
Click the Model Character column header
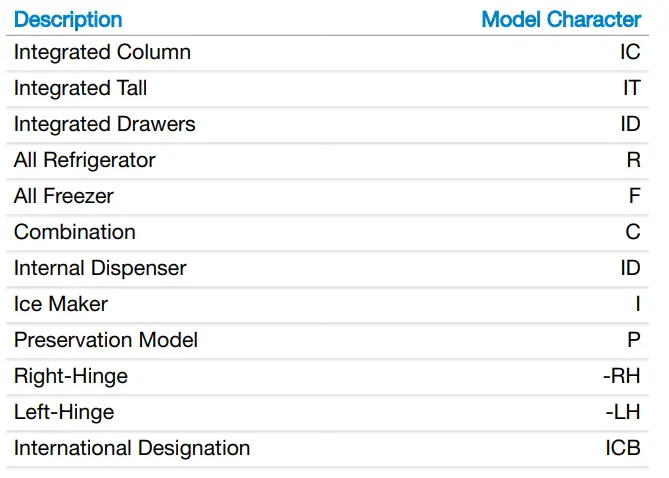(560, 19)
